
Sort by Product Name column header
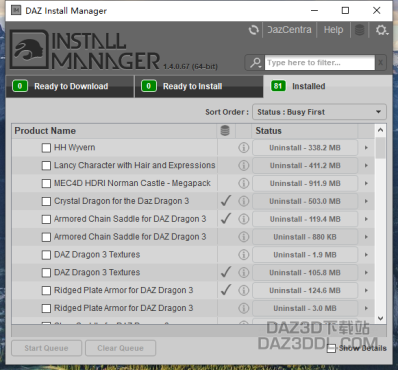pos(114,131)
